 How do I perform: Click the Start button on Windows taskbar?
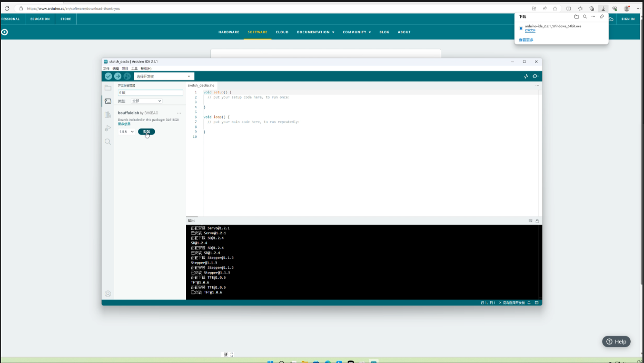click(x=270, y=361)
